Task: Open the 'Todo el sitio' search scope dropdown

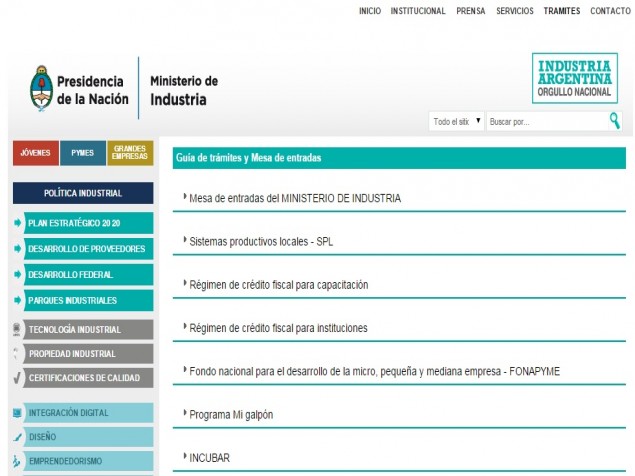Action: [457, 122]
